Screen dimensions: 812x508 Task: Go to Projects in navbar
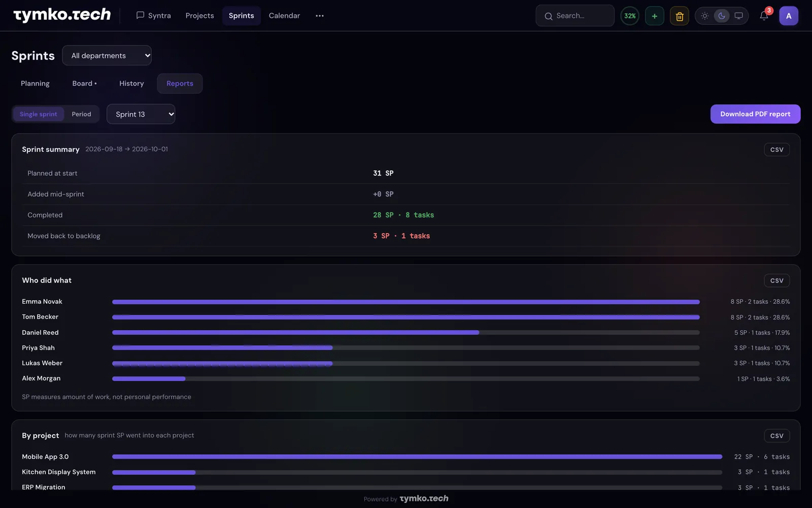point(199,16)
